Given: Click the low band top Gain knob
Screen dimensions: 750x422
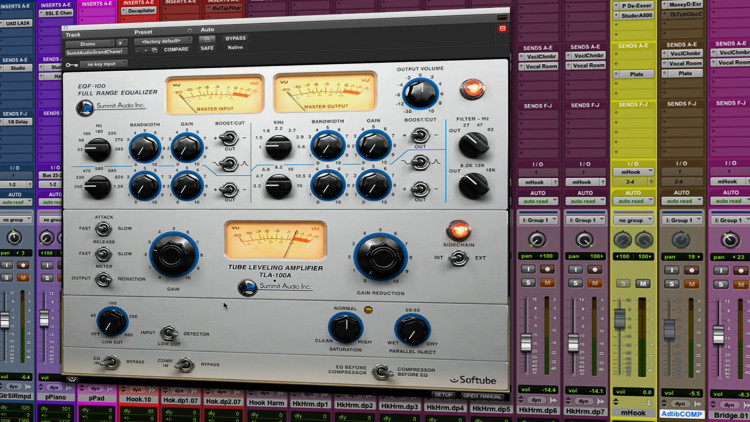Looking at the screenshot, I should click(x=187, y=147).
